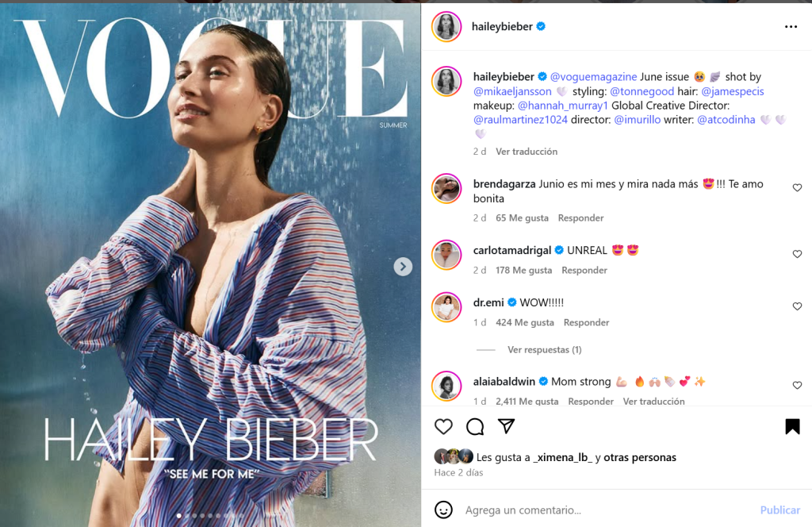Toggle the saved bookmark icon
Viewport: 812px width, 527px height.
(792, 426)
